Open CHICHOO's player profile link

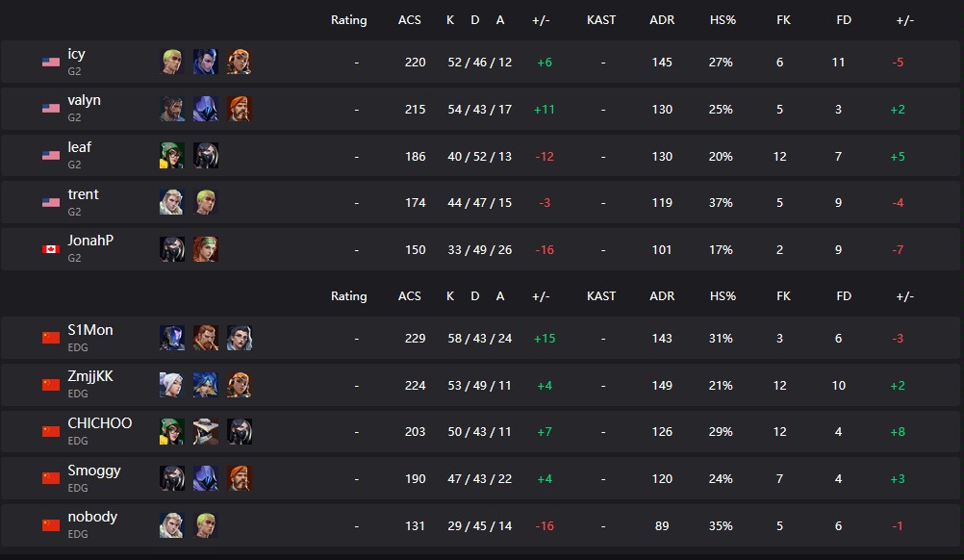[x=99, y=424]
